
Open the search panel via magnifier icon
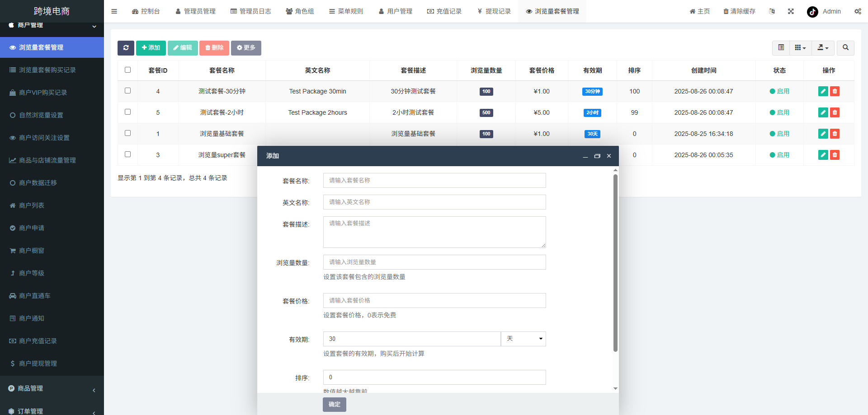point(845,48)
